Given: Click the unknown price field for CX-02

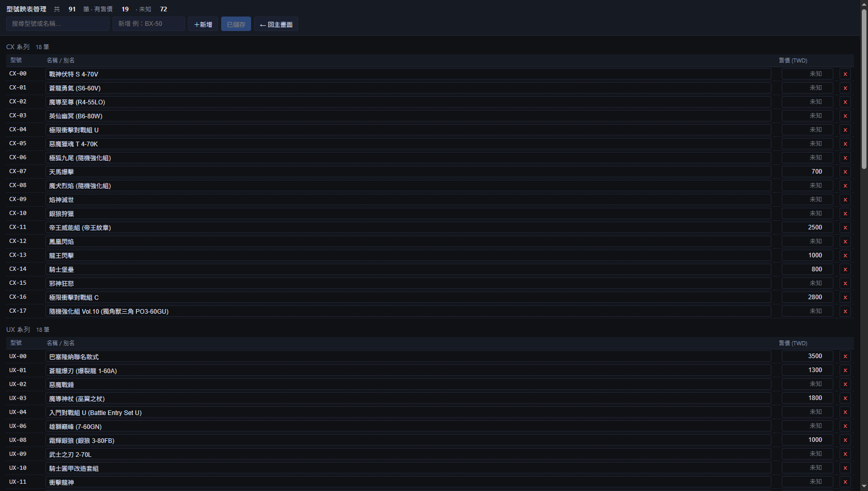Looking at the screenshot, I should tap(808, 102).
